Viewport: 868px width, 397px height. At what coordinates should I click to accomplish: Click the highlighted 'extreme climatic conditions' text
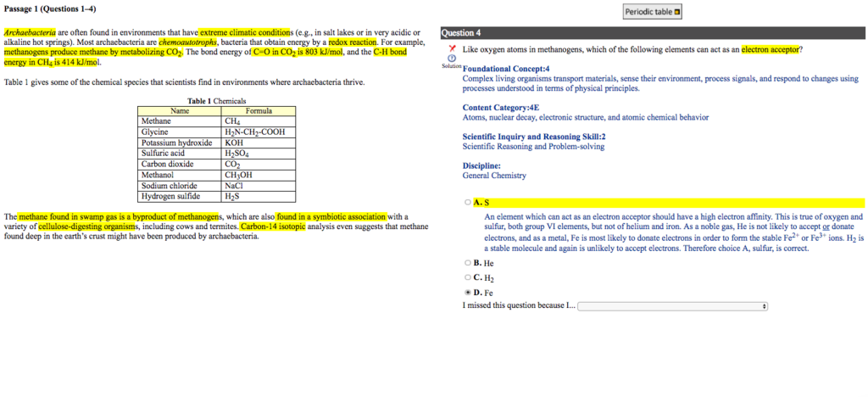245,32
